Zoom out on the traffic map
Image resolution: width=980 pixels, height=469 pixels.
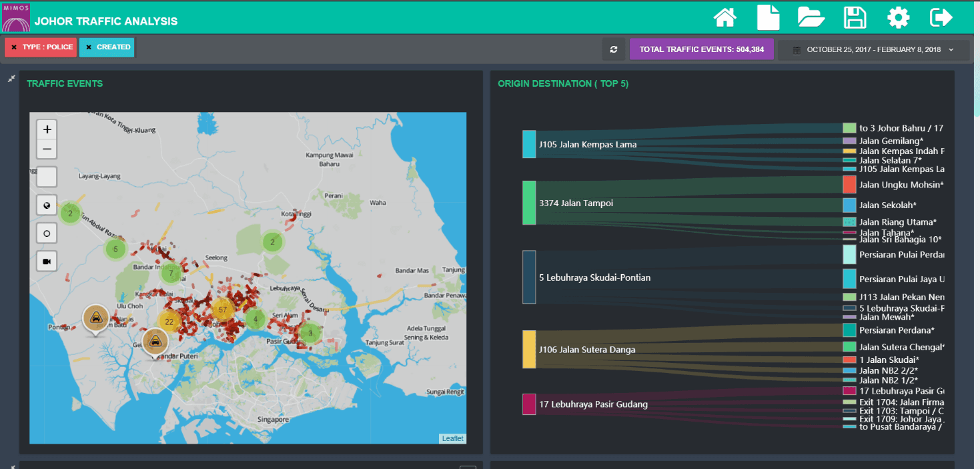click(x=47, y=149)
